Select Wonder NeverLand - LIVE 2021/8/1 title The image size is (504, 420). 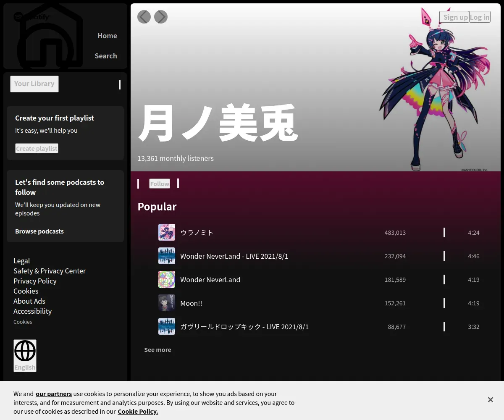coord(234,256)
